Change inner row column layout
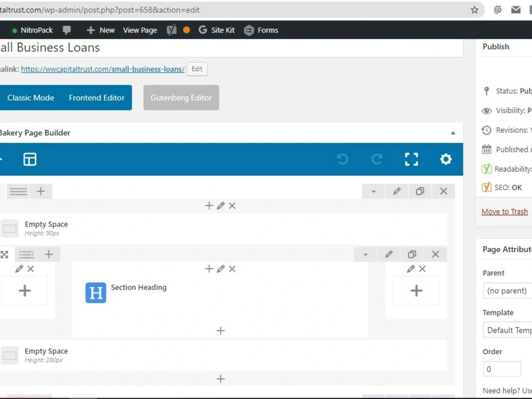532x399 pixels. click(x=26, y=254)
